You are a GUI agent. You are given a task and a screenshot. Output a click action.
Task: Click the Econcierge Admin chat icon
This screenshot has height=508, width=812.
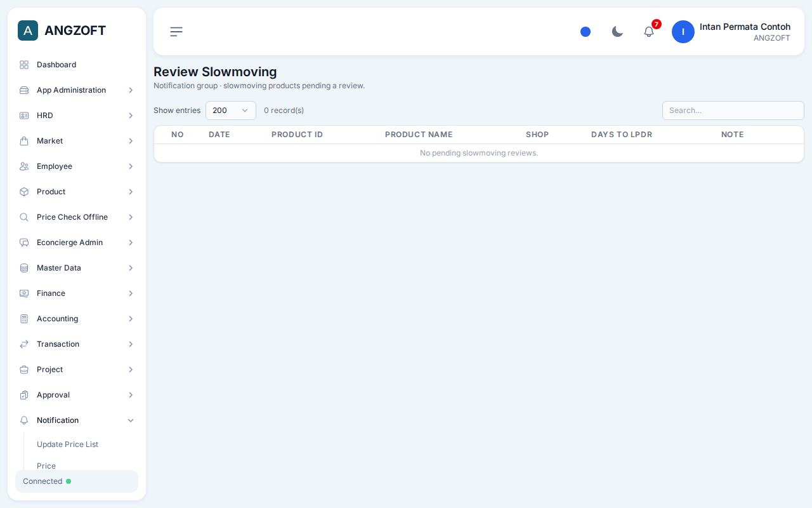[x=24, y=243]
